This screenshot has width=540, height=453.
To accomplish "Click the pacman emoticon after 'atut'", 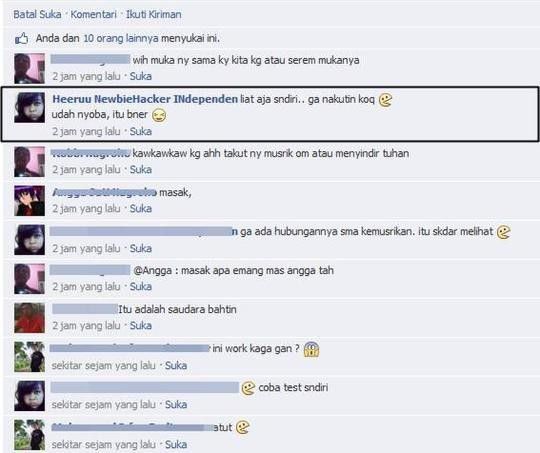I will coord(243,428).
